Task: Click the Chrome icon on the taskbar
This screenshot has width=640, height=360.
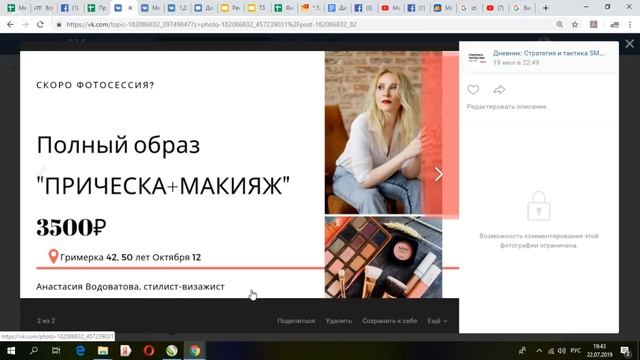Action: (195, 350)
